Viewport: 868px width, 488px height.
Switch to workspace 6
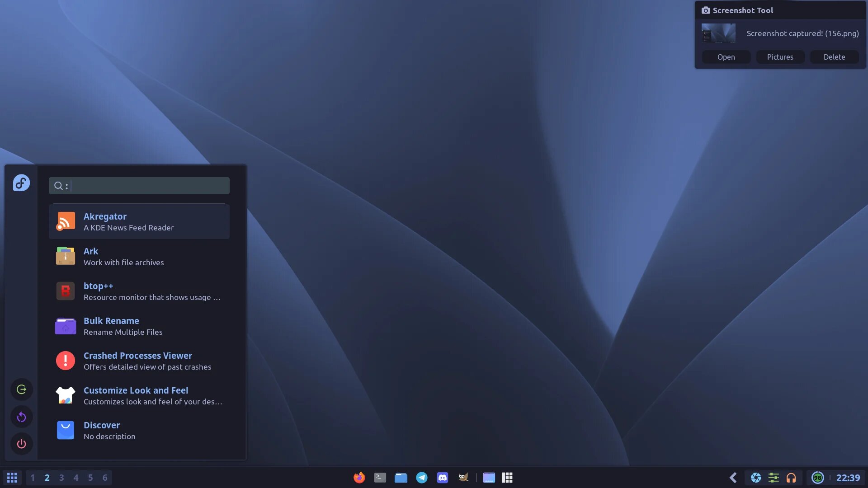click(105, 478)
